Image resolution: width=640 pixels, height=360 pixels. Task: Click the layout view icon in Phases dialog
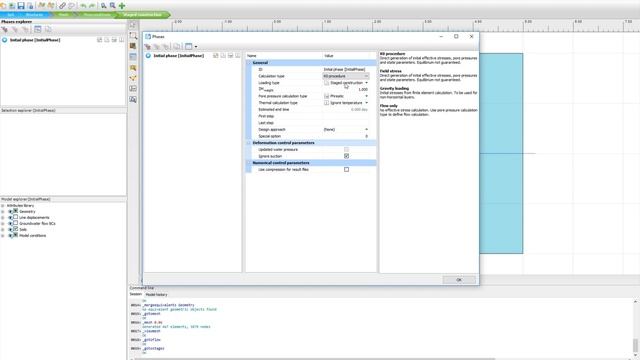point(188,47)
